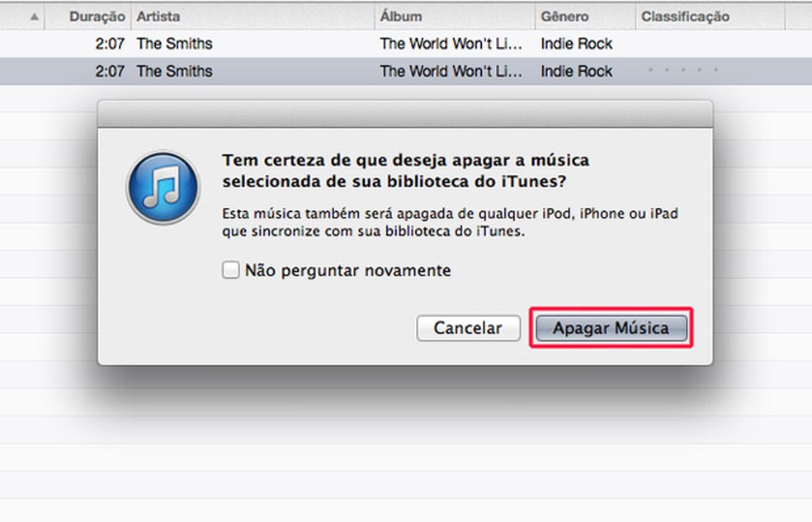
Task: Click the Indie Rock genre in first row
Action: [576, 44]
